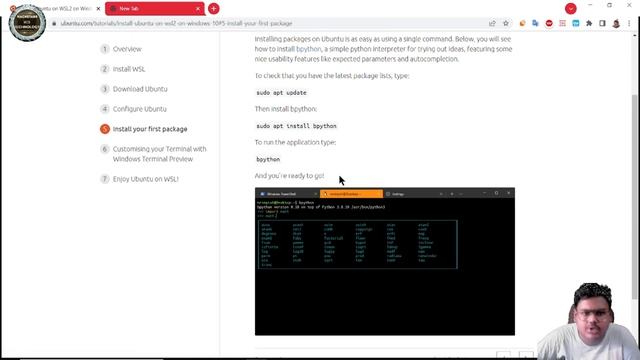Click 'To run the application type:' text
Screen dimensions: 640x360
pos(295,142)
